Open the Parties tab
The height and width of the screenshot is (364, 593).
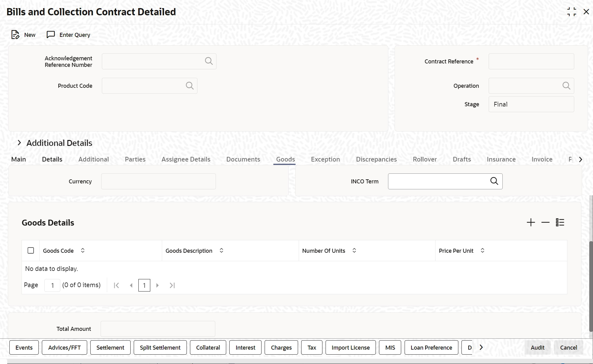135,159
